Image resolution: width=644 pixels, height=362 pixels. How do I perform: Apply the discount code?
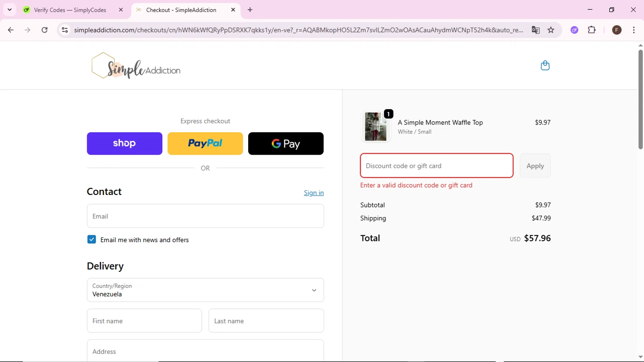click(x=535, y=165)
